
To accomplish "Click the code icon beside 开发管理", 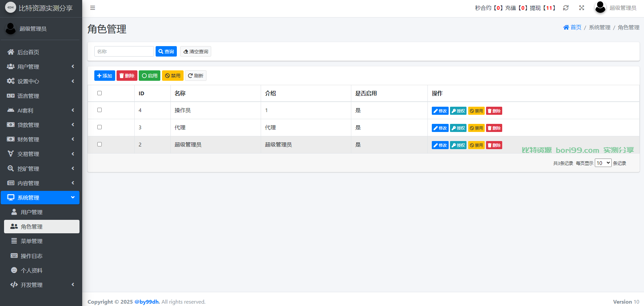I will click(x=14, y=284).
